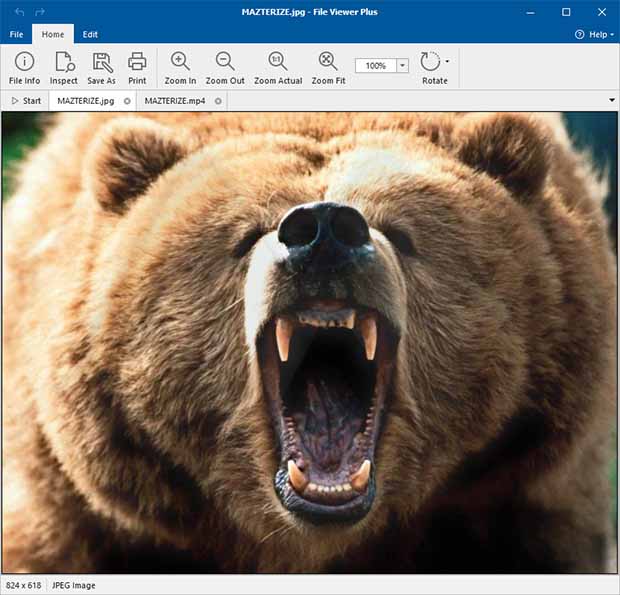Image resolution: width=620 pixels, height=595 pixels.
Task: Click the bear image in the viewer
Action: click(x=310, y=342)
